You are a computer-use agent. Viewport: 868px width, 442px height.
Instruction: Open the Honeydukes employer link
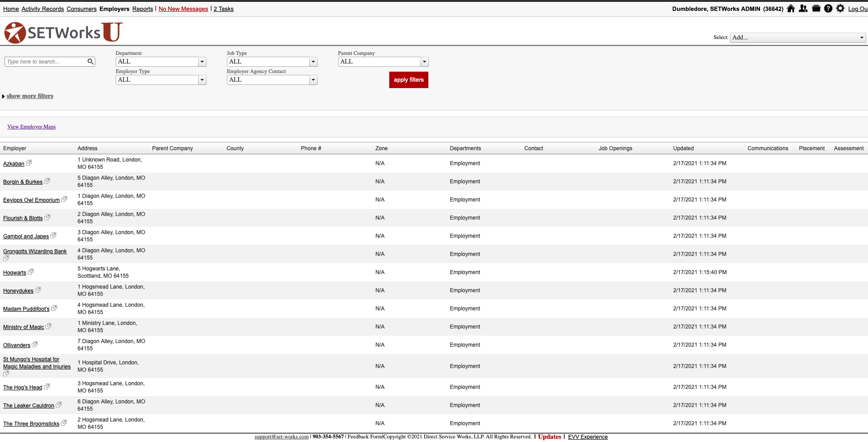(x=18, y=291)
